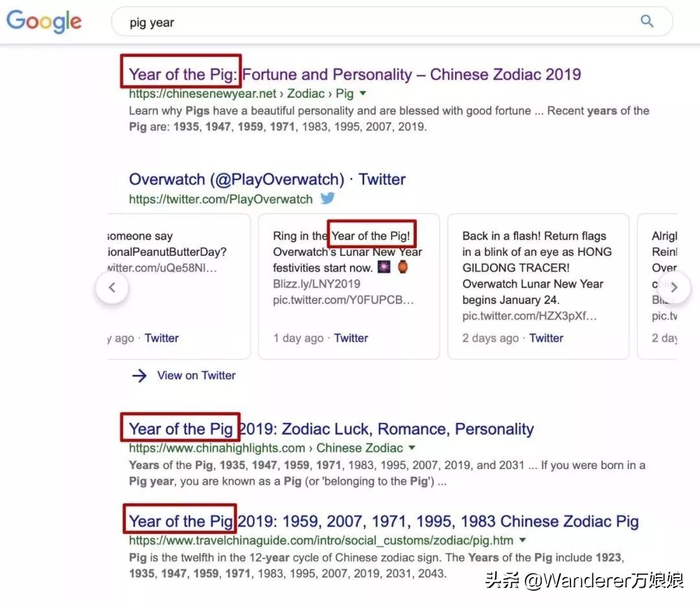
Task: Click the fireworks emoji in the Overwatch tweet
Action: click(x=384, y=268)
